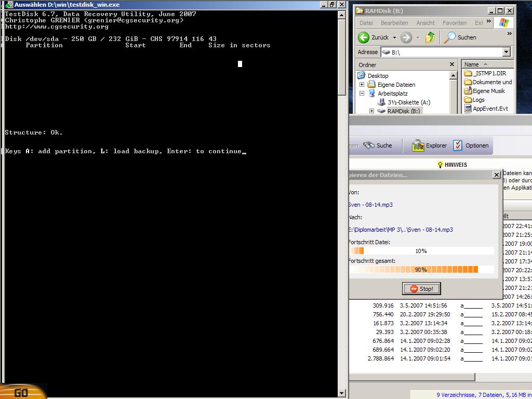The width and height of the screenshot is (532, 399).
Task: Click the Suchen magnifier icon
Action: click(x=449, y=37)
